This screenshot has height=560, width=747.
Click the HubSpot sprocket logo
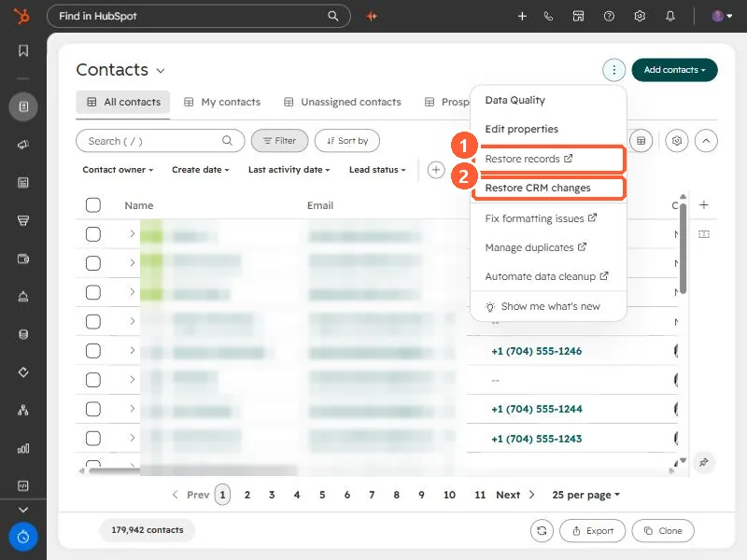point(21,16)
